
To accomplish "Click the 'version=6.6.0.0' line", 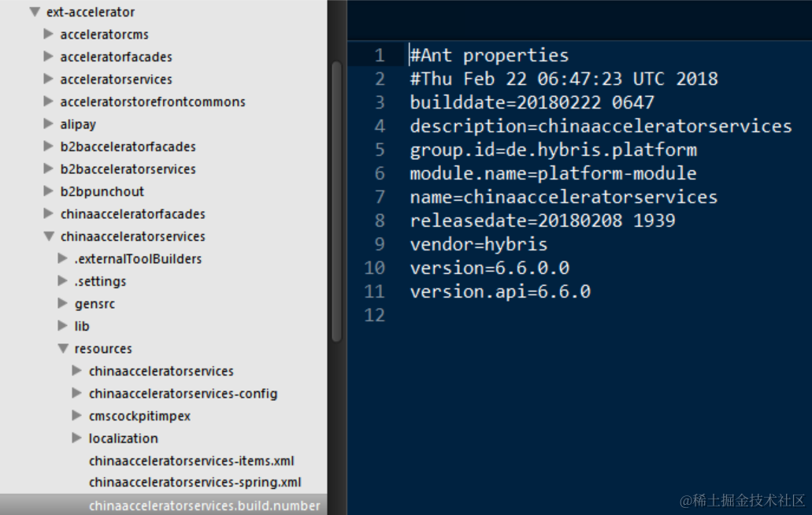I will point(489,268).
